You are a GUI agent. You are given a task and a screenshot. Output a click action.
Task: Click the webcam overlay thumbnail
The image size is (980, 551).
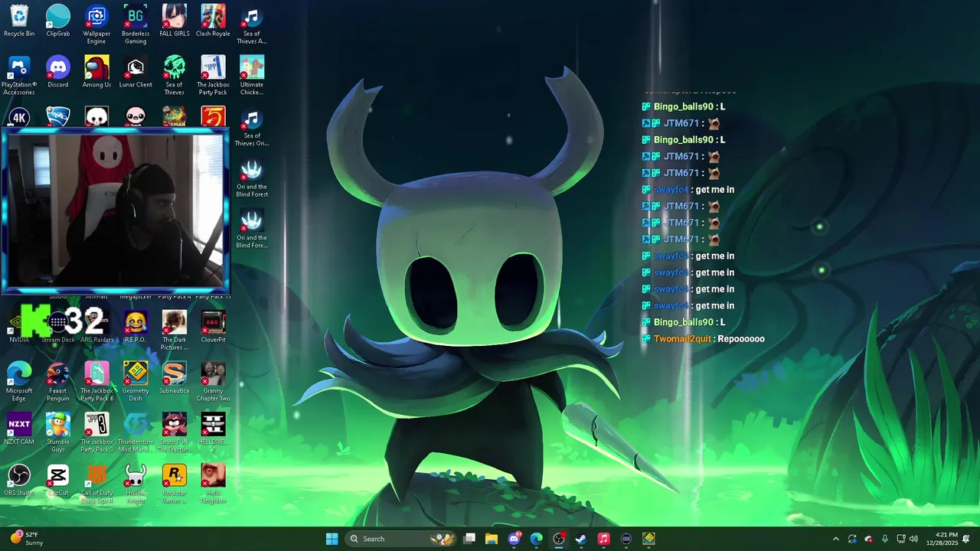[116, 210]
